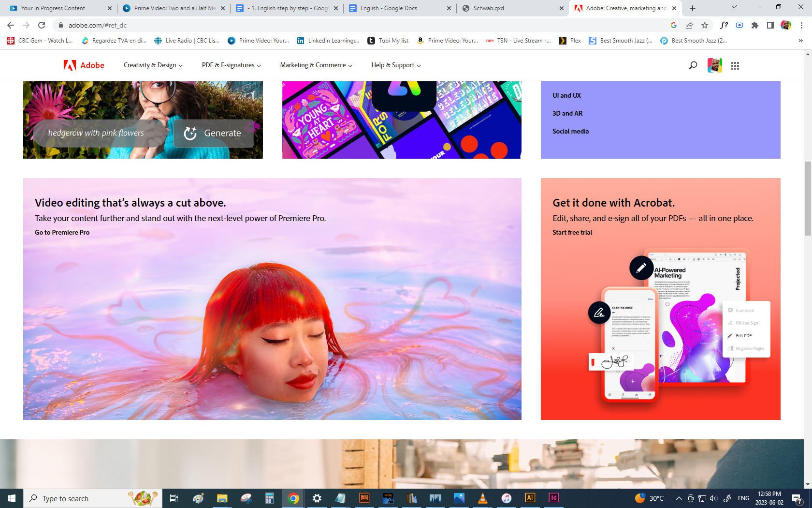812x508 pixels.
Task: Open Chrome extensions puzzle icon
Action: click(x=755, y=25)
